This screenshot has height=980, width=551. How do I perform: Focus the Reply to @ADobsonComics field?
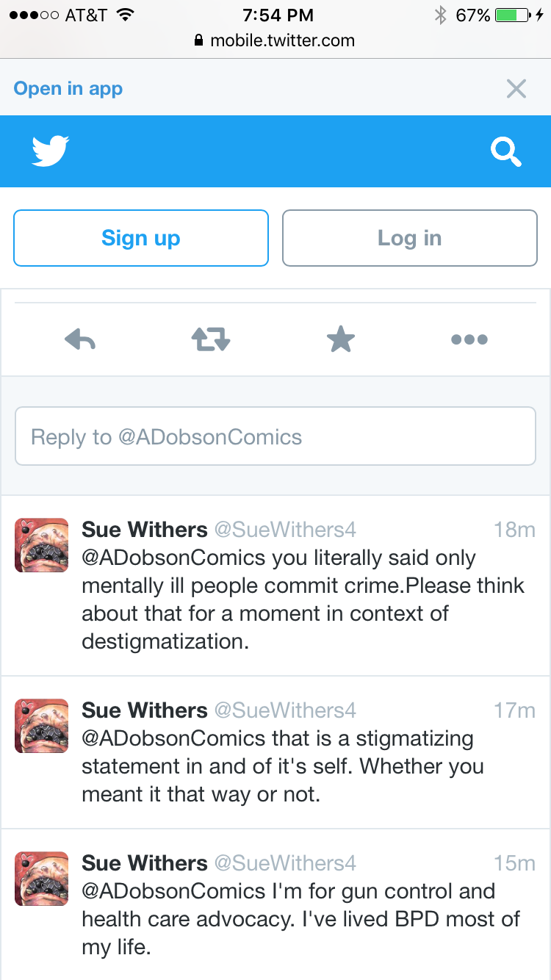pos(275,436)
